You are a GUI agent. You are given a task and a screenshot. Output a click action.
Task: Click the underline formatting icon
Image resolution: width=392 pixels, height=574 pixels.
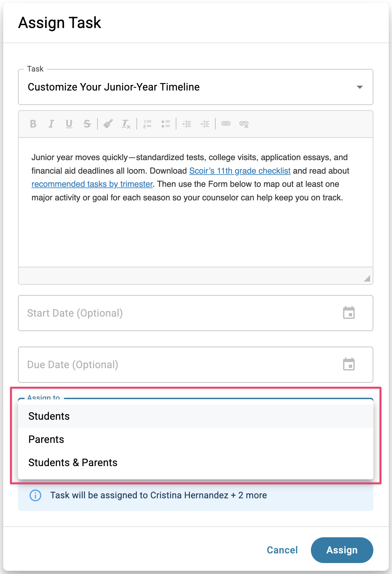click(69, 124)
